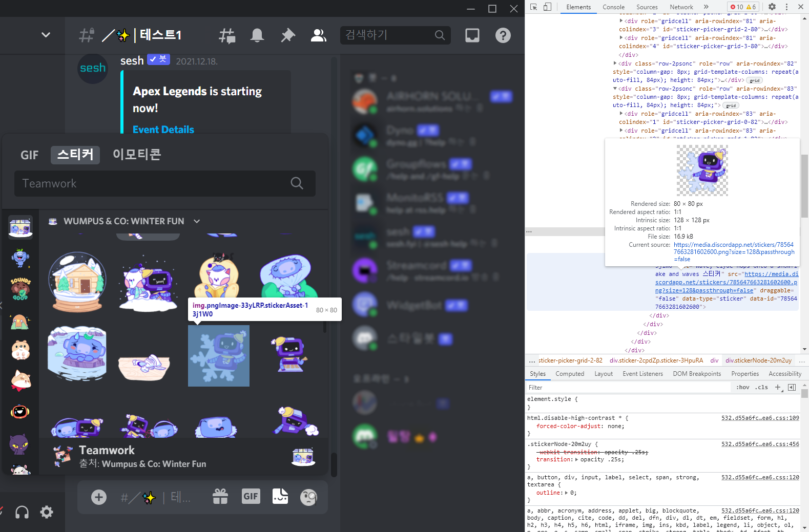Screen dimensions: 809x532
Task: Open the DevTools Sources tab
Action: point(647,7)
